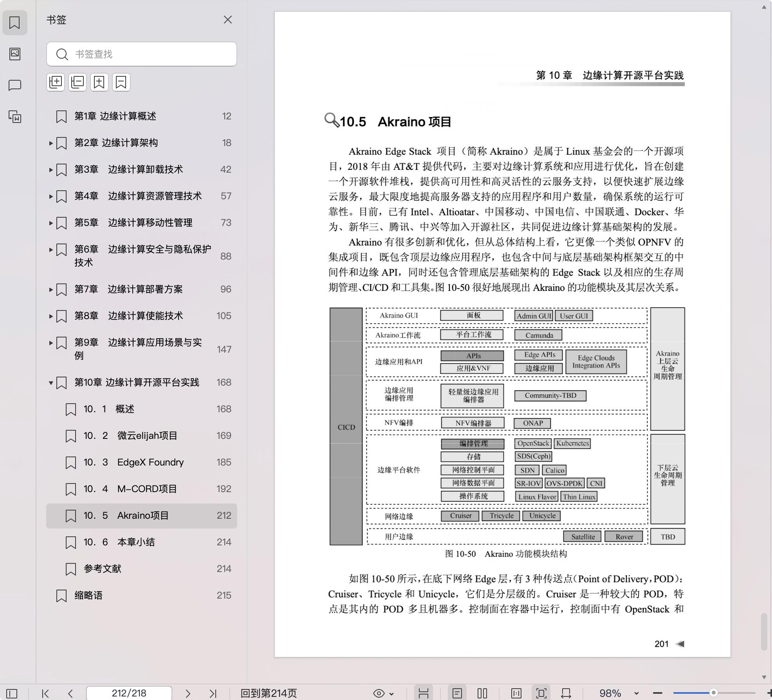Image resolution: width=772 pixels, height=700 pixels.
Task: Open bookmark 10.4 M-CORD项目
Action: coord(142,489)
